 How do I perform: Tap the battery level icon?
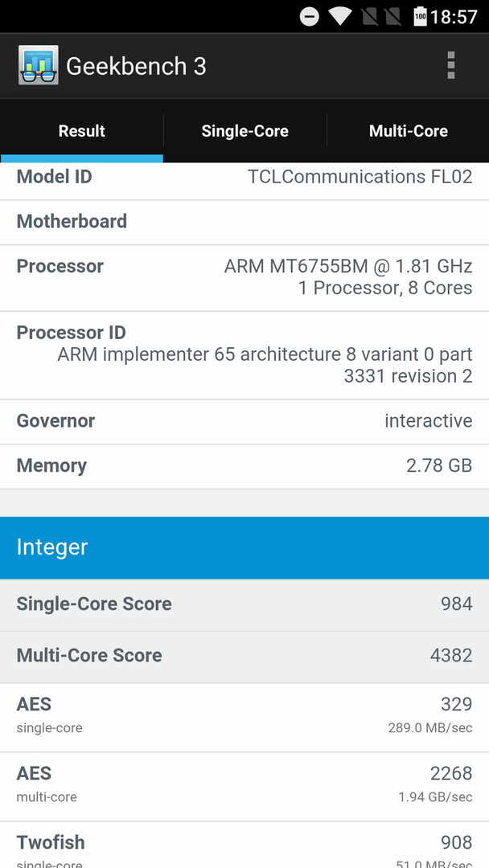[421, 17]
